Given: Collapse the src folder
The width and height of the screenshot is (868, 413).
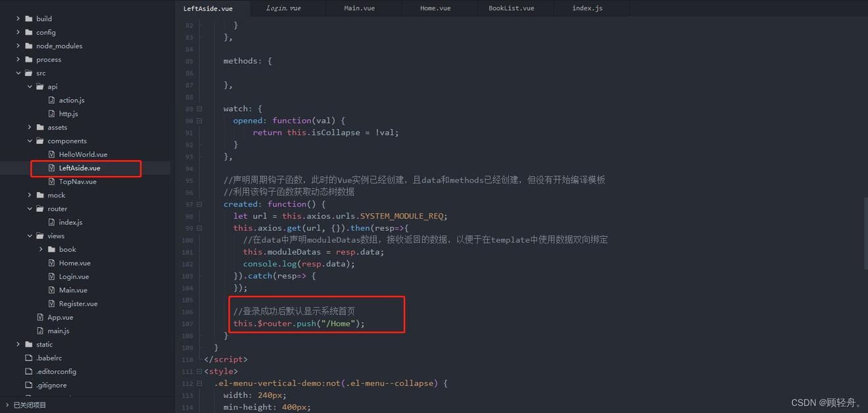Looking at the screenshot, I should point(18,73).
